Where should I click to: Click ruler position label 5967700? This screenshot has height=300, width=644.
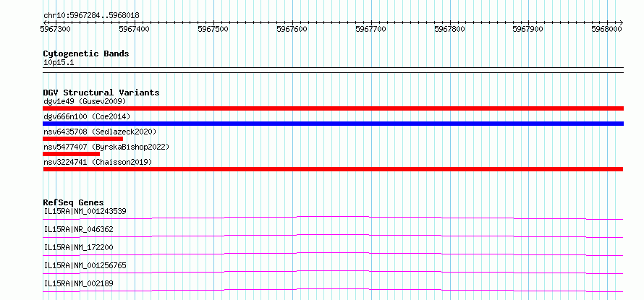(370, 29)
